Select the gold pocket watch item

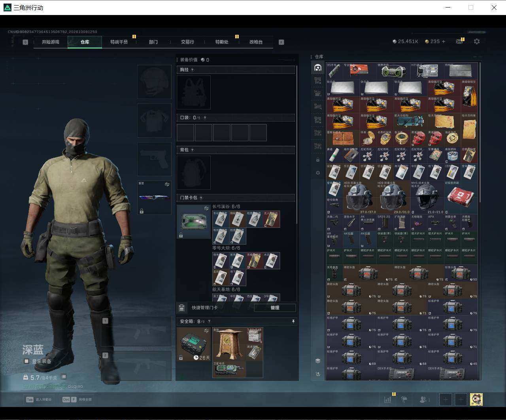click(368, 138)
